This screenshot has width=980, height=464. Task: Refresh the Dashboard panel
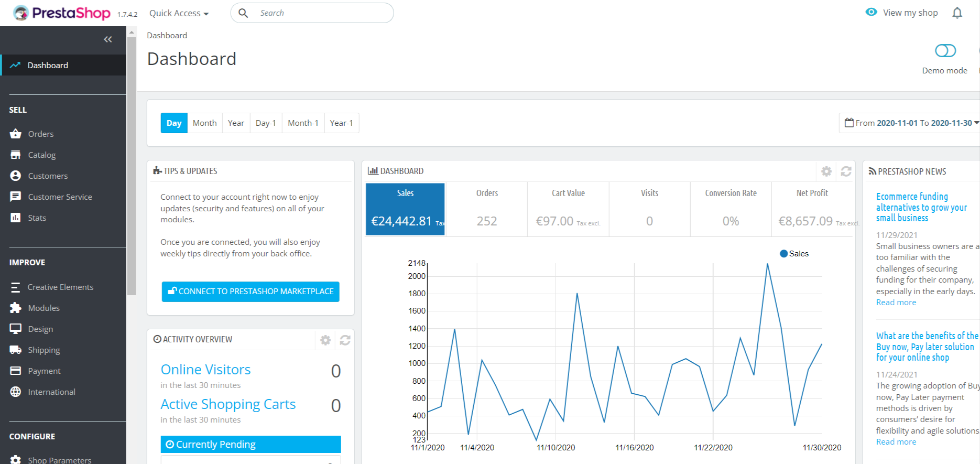(x=846, y=171)
